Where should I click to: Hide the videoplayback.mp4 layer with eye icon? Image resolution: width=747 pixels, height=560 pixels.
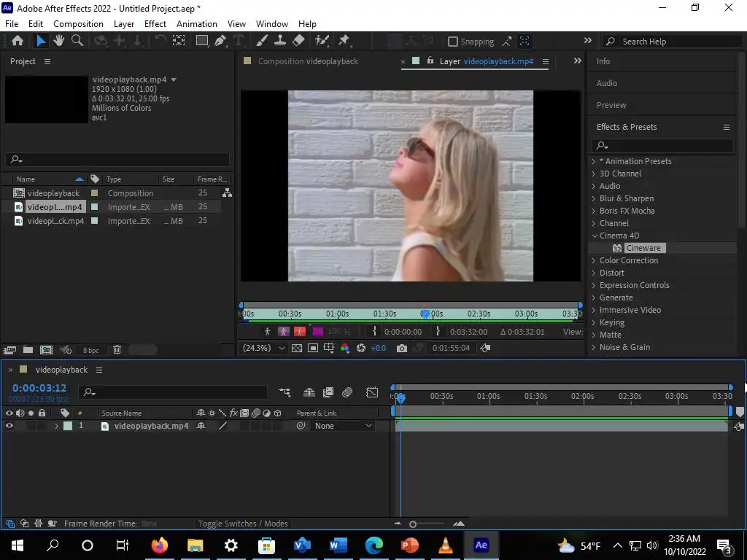(9, 426)
